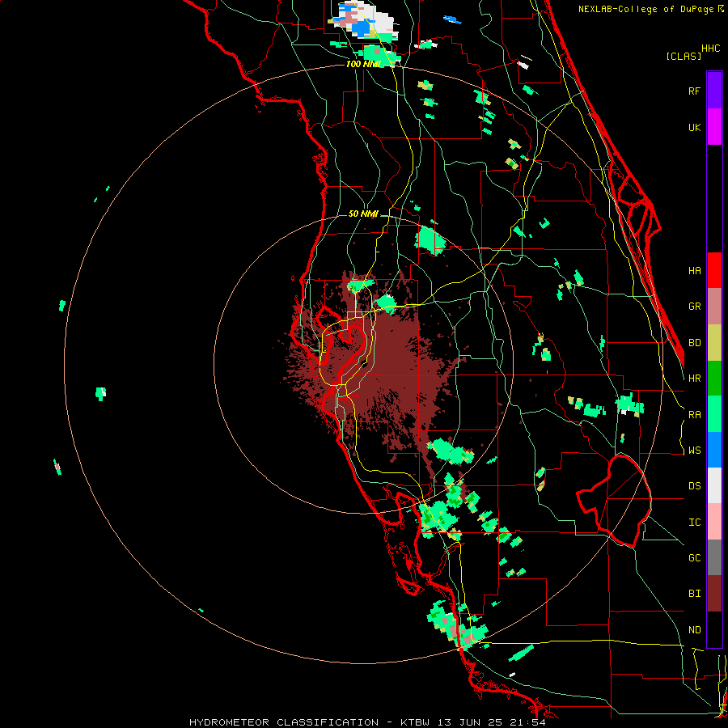Click the BI legend label

[694, 594]
